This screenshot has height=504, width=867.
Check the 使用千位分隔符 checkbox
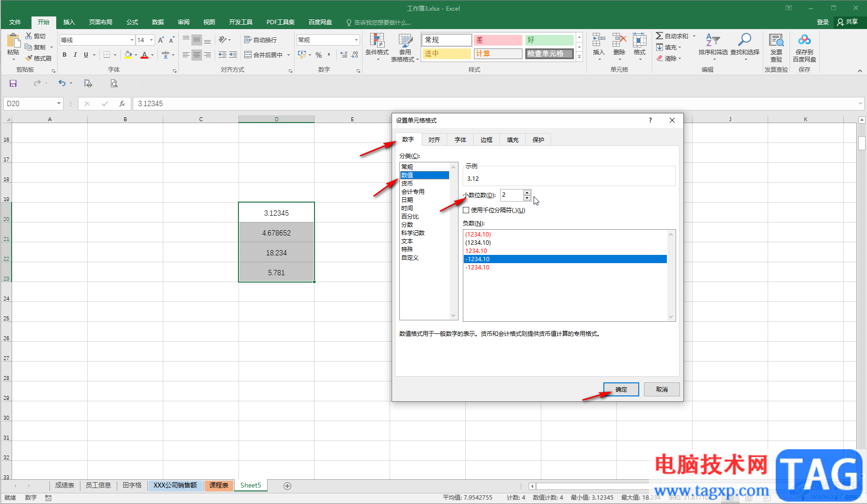pyautogui.click(x=466, y=210)
